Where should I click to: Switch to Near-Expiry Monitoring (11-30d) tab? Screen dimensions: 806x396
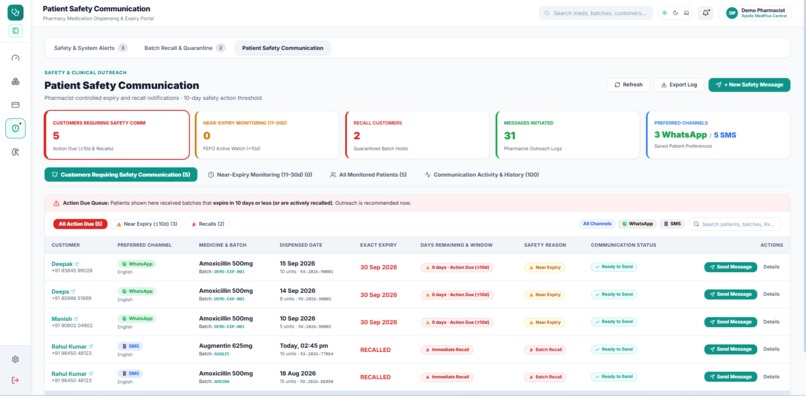click(260, 175)
